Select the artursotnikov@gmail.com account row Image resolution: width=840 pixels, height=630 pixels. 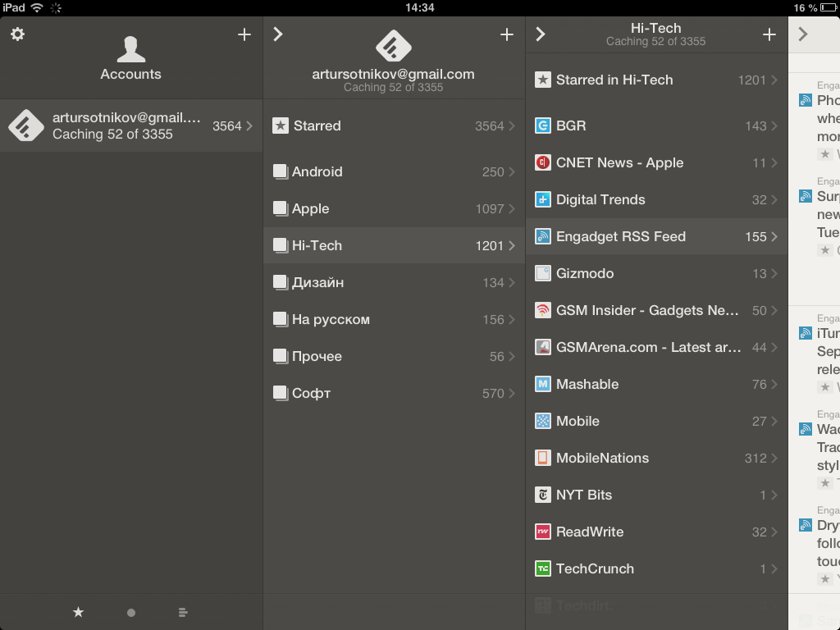[131, 126]
